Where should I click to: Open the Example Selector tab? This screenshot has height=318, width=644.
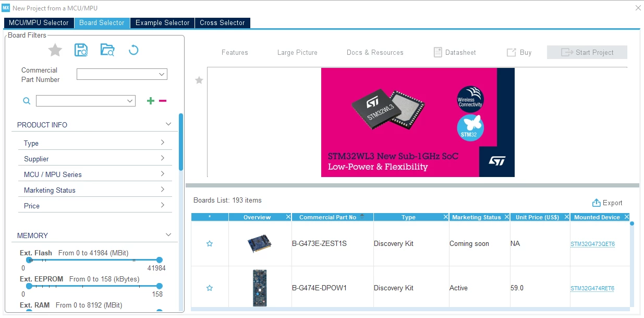pos(163,23)
